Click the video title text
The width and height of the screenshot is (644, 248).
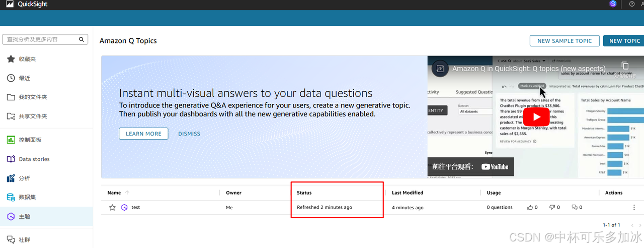(529, 69)
